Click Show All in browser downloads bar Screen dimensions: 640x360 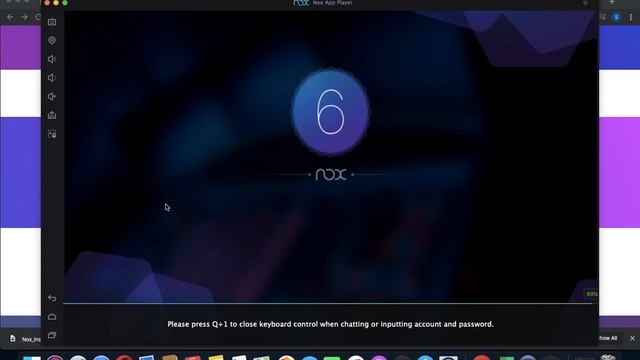608,338
